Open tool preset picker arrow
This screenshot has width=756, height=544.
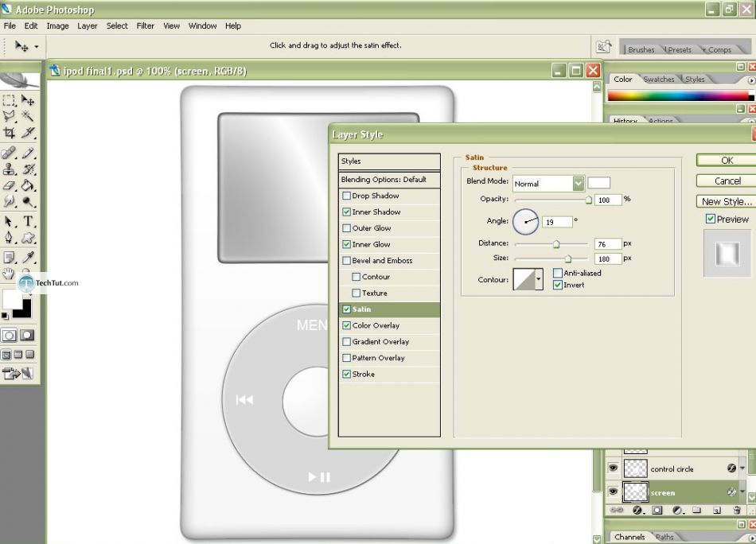(36, 47)
